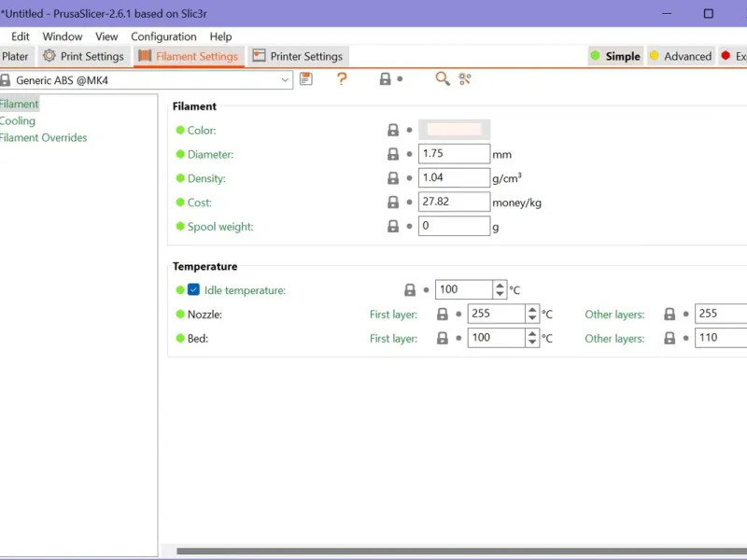Viewport: 747px width, 560px height.
Task: Click lock icon for Nozzle first layer
Action: (442, 314)
